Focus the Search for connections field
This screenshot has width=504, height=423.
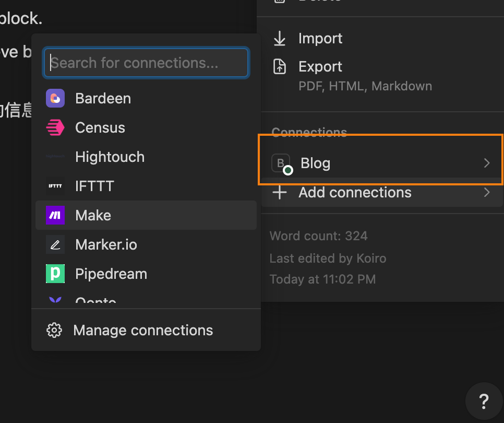click(x=146, y=63)
